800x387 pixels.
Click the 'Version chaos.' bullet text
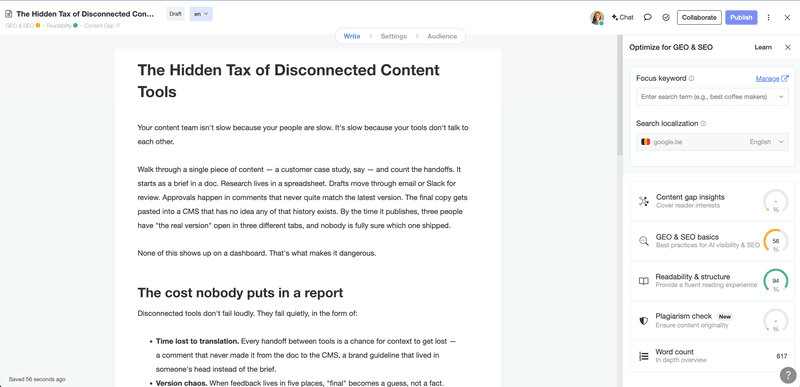point(181,383)
